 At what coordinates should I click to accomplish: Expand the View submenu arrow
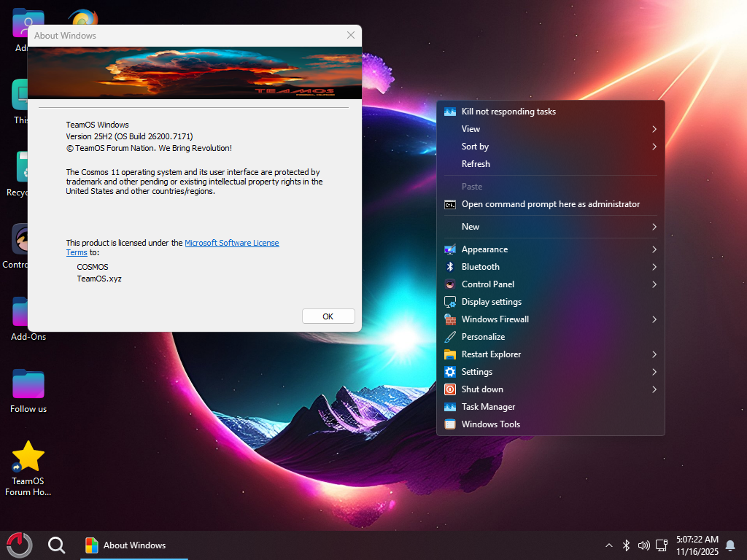coord(654,129)
